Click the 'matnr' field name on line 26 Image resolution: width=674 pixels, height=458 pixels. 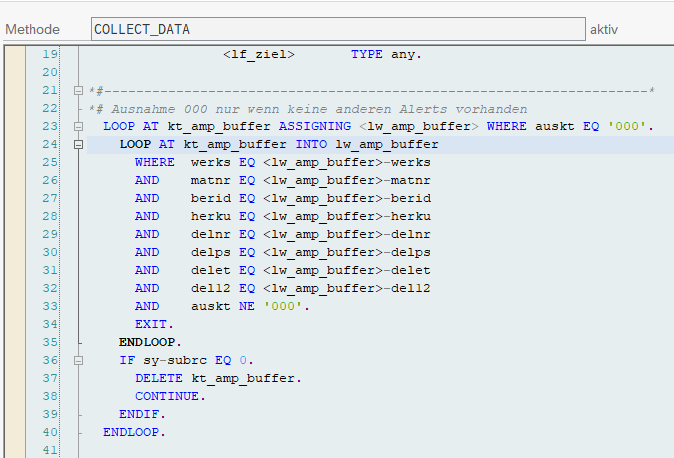click(210, 181)
